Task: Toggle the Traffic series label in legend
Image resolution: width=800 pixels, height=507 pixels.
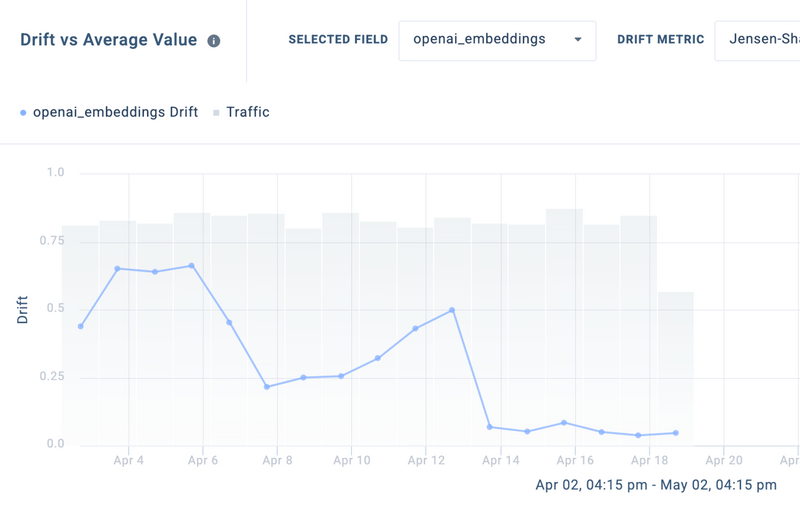Action: (247, 112)
